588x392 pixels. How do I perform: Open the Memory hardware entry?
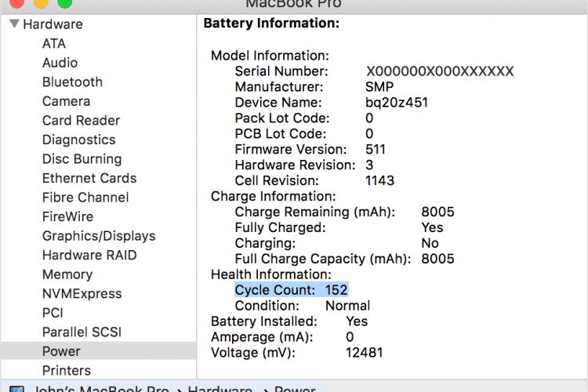click(x=67, y=274)
